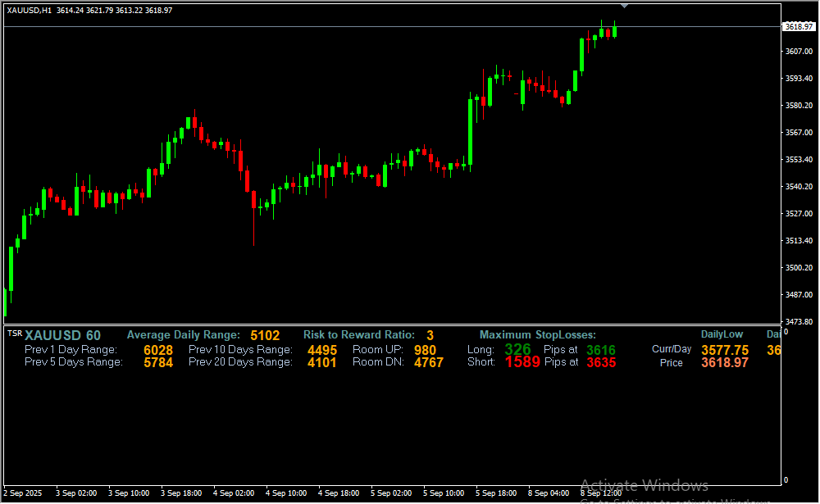The width and height of the screenshot is (820, 504).
Task: Click the green Long pips value 326
Action: 517,350
